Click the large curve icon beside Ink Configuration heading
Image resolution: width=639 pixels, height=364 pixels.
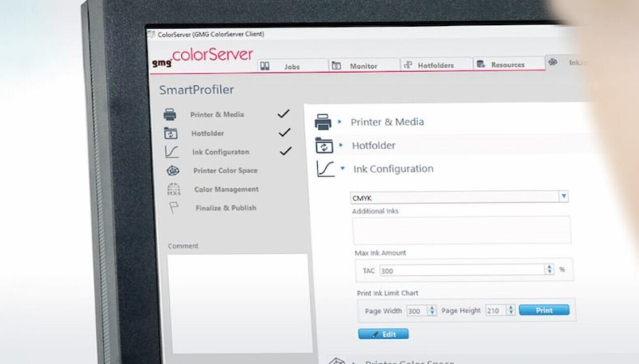326,169
